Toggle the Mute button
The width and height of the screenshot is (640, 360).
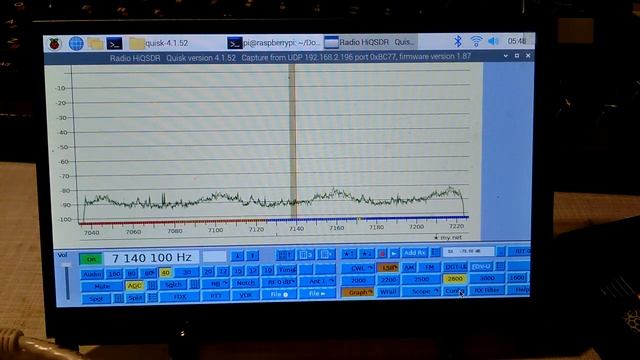[102, 286]
